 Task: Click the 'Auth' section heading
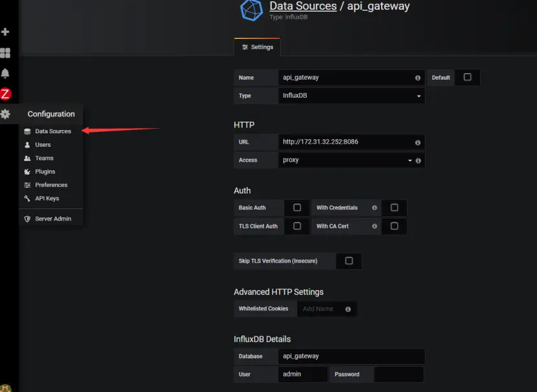242,191
